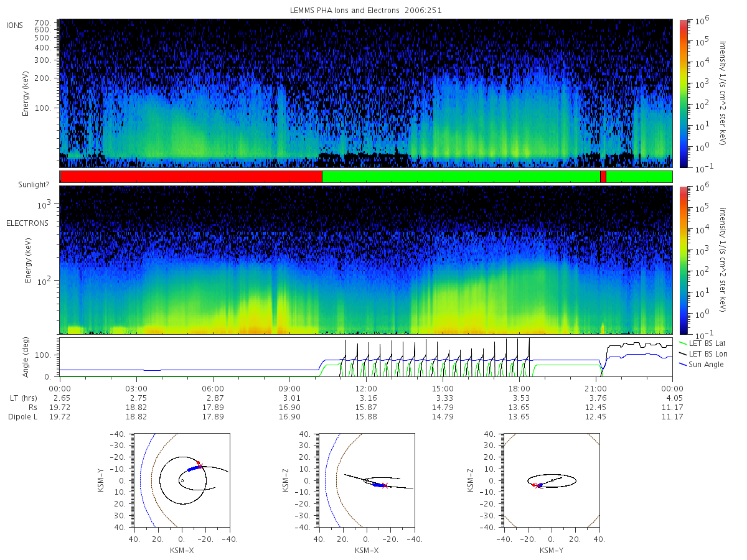
Task: Click the Dipole L row label
Action: pos(22,417)
